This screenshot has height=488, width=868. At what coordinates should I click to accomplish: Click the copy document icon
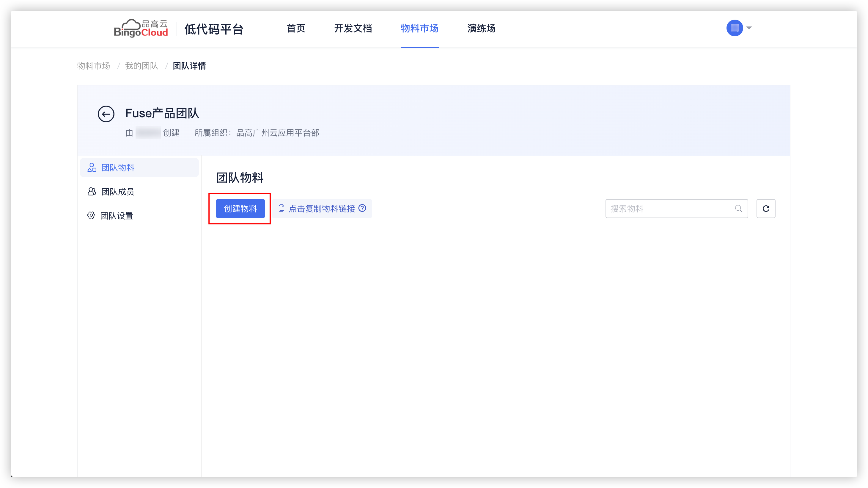point(282,208)
